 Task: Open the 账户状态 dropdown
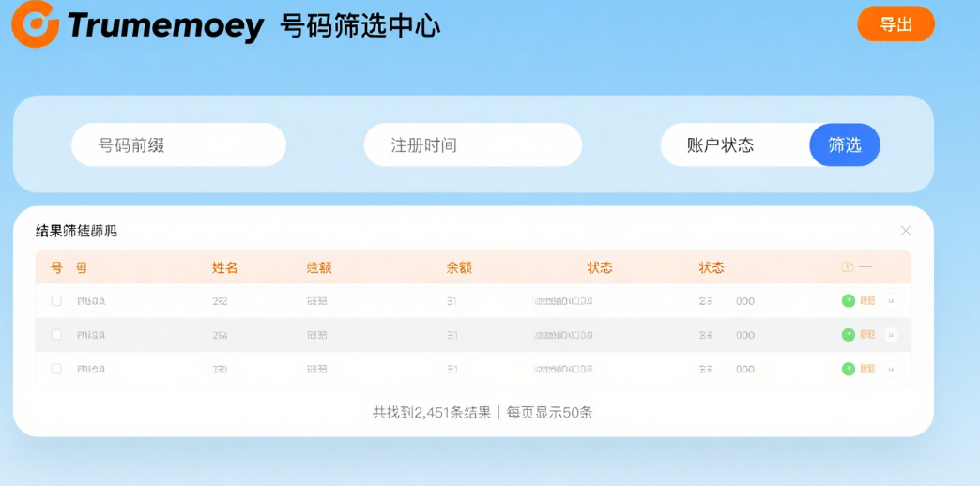pyautogui.click(x=735, y=144)
